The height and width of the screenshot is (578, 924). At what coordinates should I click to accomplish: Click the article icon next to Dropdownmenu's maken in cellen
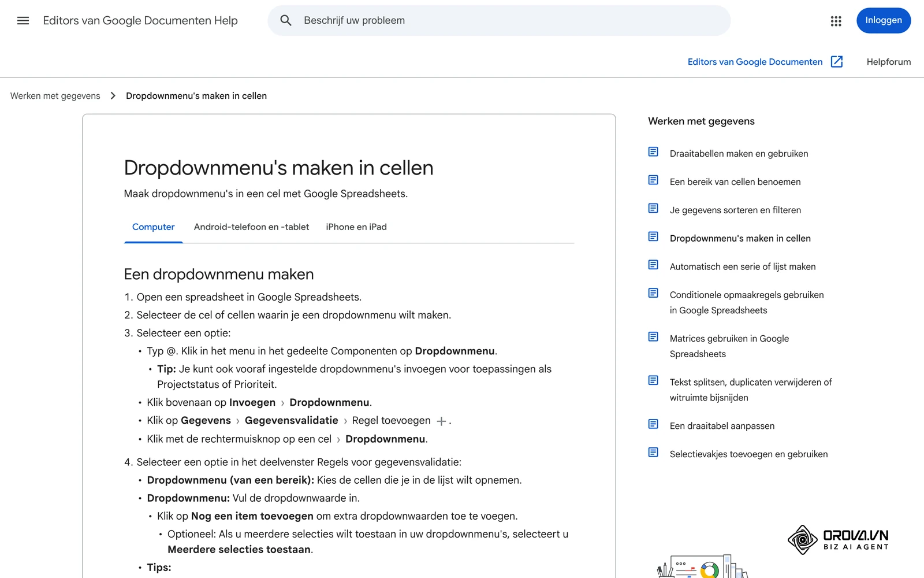[x=653, y=237]
